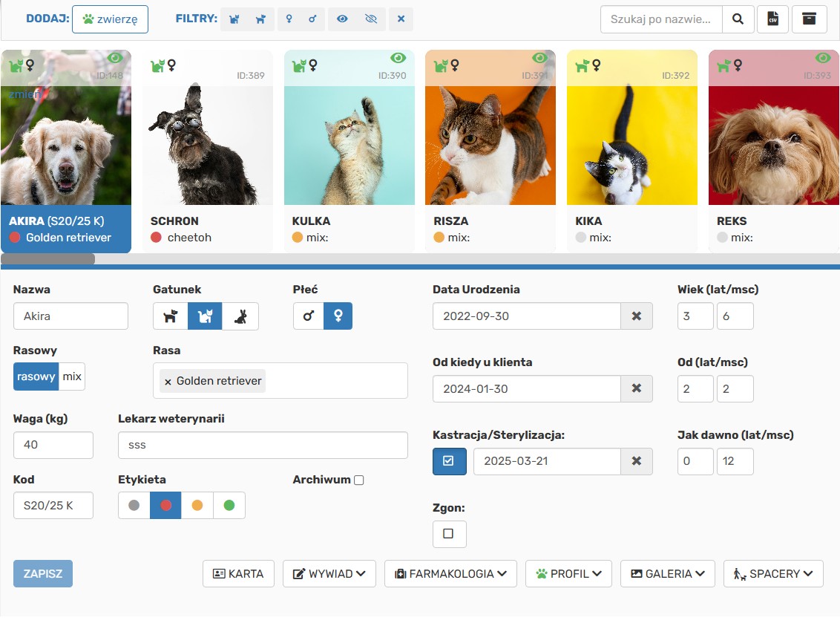Open the PROFIL menu
Screen dimensions: 840x626
click(568, 574)
